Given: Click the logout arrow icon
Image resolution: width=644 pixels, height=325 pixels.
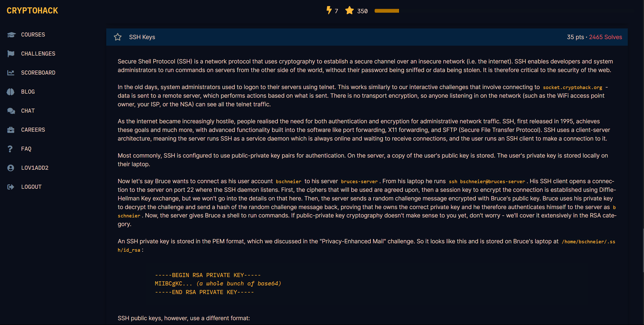Looking at the screenshot, I should (11, 187).
